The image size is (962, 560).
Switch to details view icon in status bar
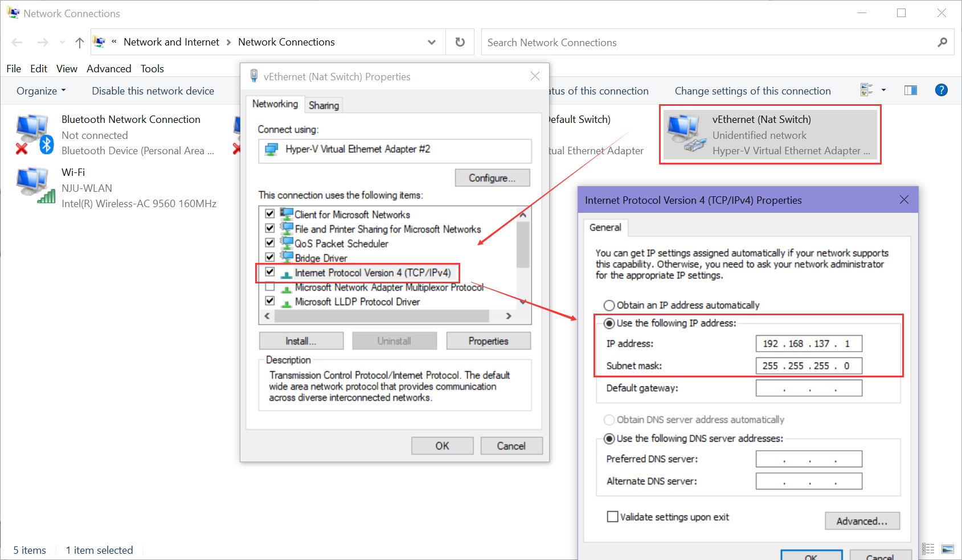[928, 549]
